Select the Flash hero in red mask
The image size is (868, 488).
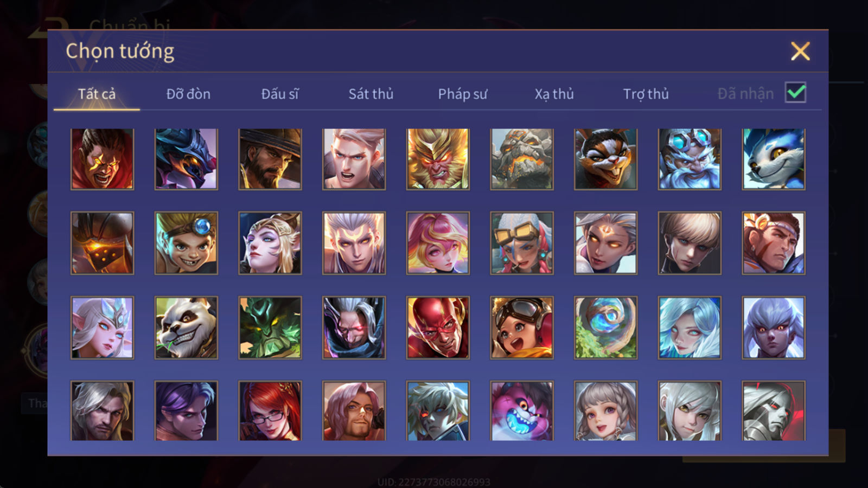[438, 328]
